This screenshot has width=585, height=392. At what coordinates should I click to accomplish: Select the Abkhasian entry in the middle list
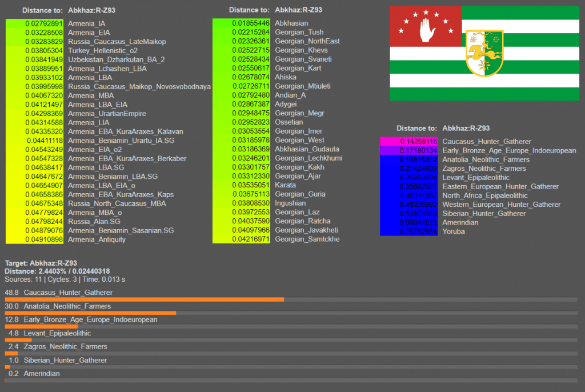click(x=291, y=23)
